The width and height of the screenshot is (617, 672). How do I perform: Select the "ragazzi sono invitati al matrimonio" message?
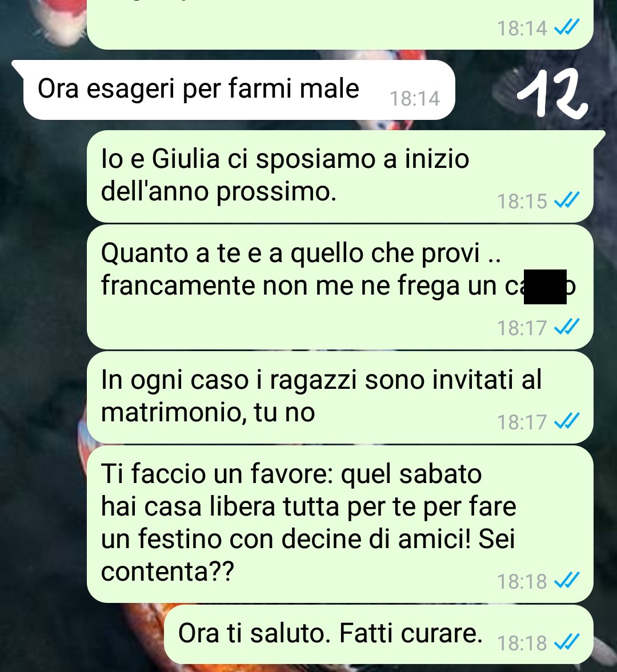pyautogui.click(x=340, y=397)
